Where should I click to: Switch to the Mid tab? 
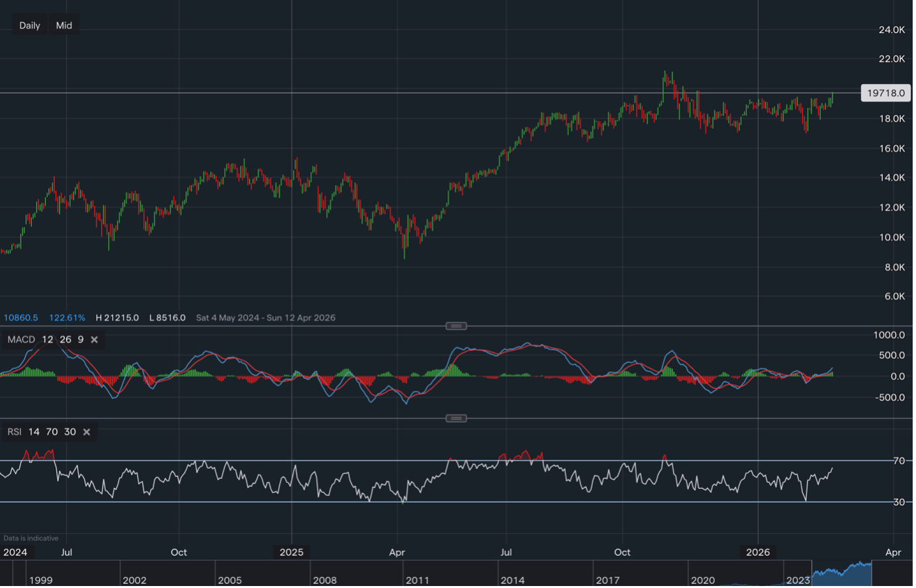pos(64,25)
